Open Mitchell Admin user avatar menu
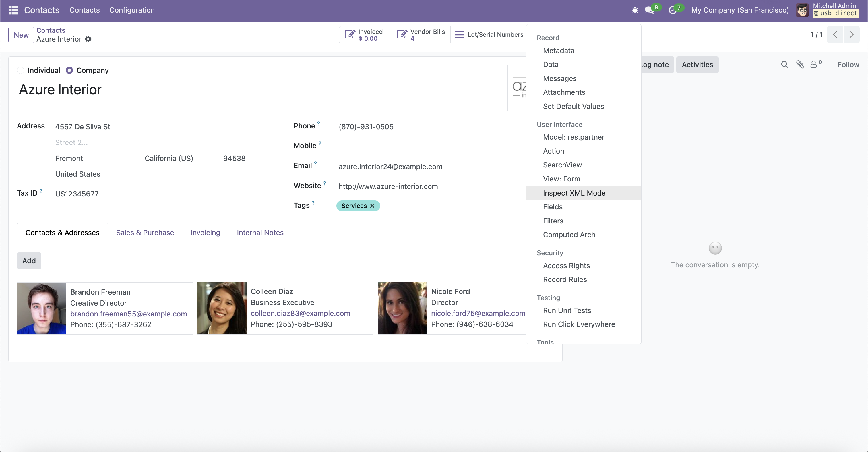Image resolution: width=868 pixels, height=452 pixels. point(802,10)
